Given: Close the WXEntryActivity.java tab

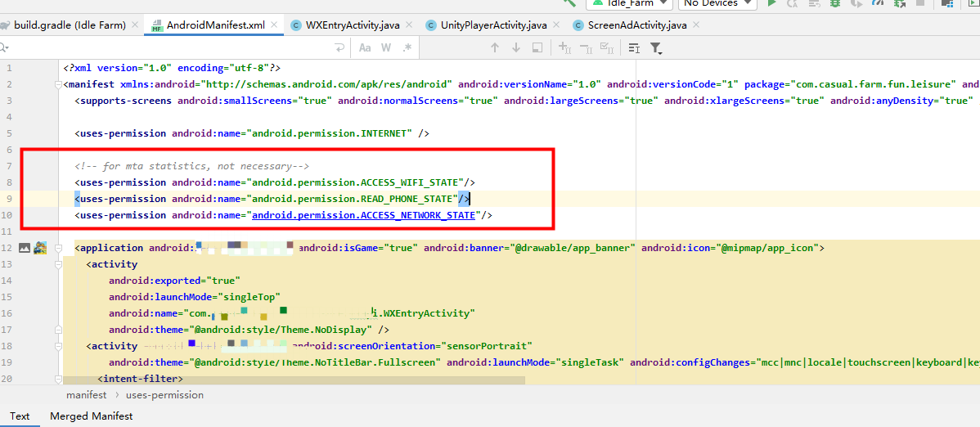Looking at the screenshot, I should pos(408,25).
